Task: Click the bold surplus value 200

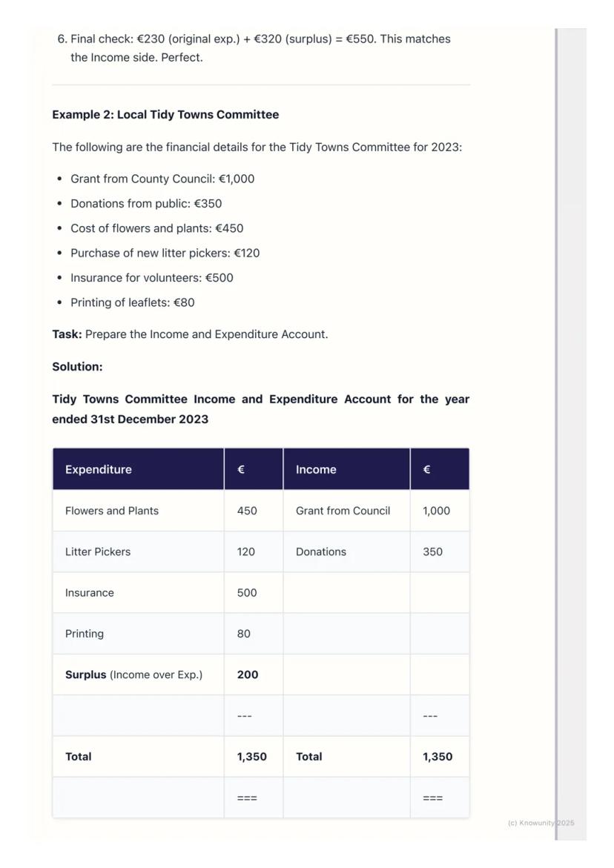Action: pyautogui.click(x=248, y=675)
